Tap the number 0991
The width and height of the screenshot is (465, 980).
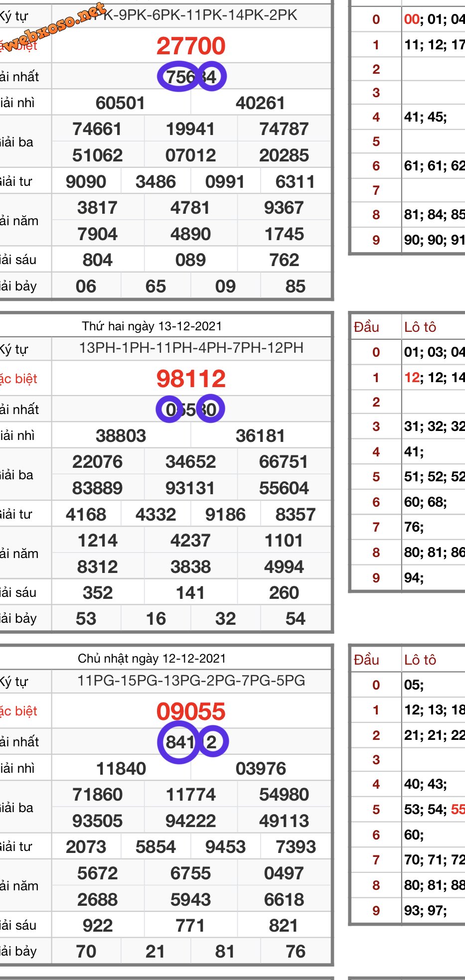tap(225, 182)
